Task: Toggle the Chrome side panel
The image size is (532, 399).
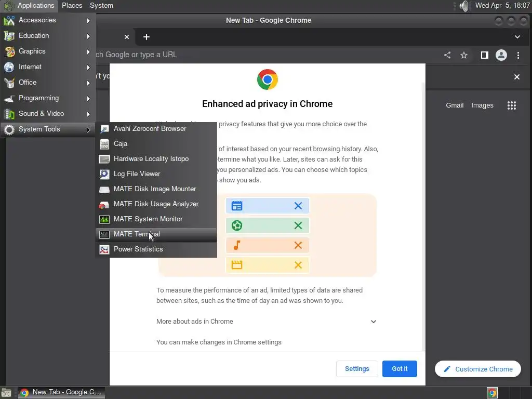Action: pyautogui.click(x=485, y=55)
